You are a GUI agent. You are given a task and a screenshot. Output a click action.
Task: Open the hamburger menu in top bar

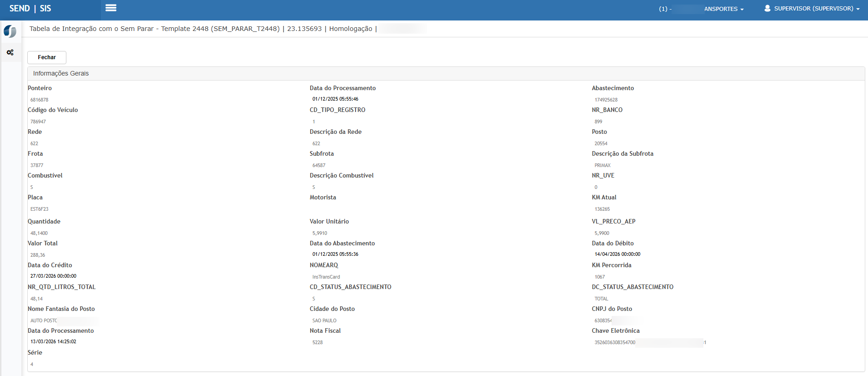(x=110, y=8)
